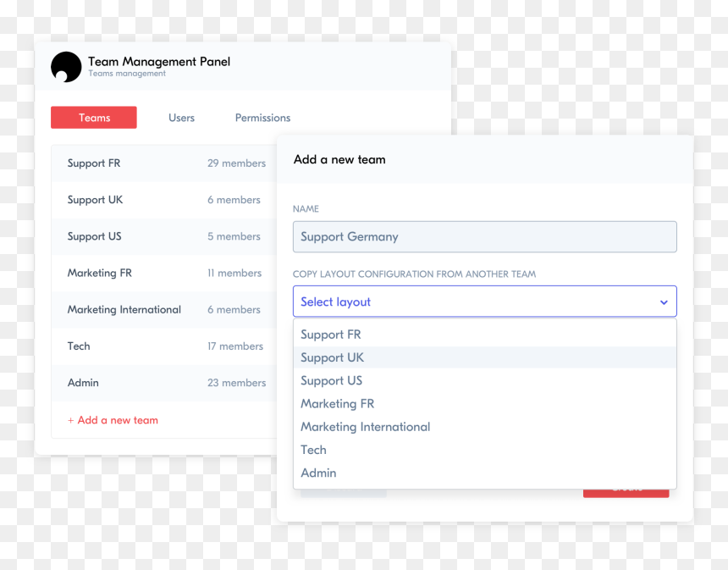Select Support FR row in teams list
Screen dimensions: 728x570
pos(164,163)
